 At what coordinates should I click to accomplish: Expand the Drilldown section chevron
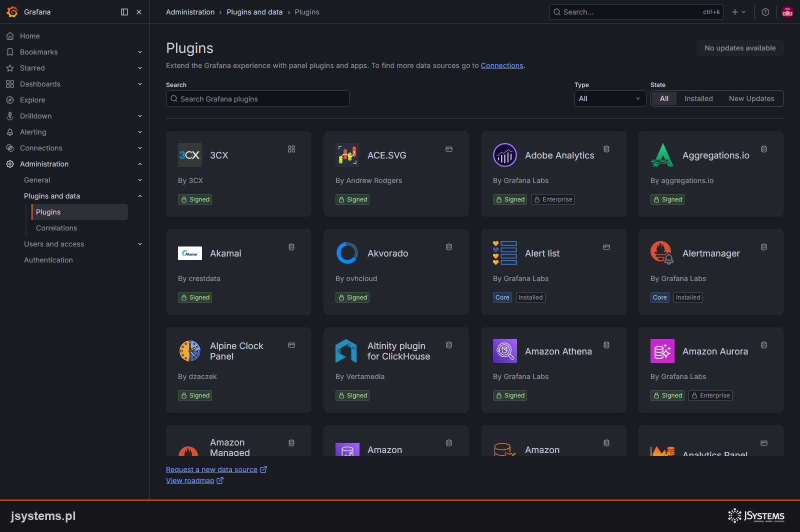(140, 116)
